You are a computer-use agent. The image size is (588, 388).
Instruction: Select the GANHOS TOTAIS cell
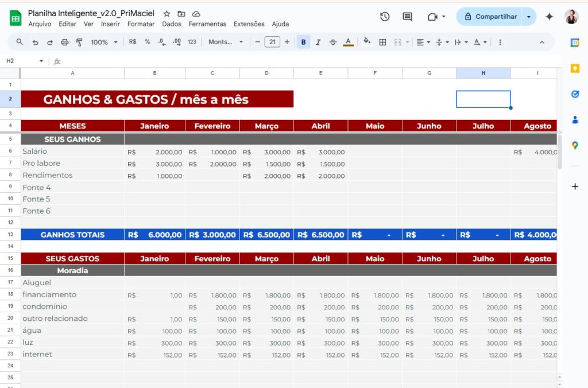pos(72,235)
